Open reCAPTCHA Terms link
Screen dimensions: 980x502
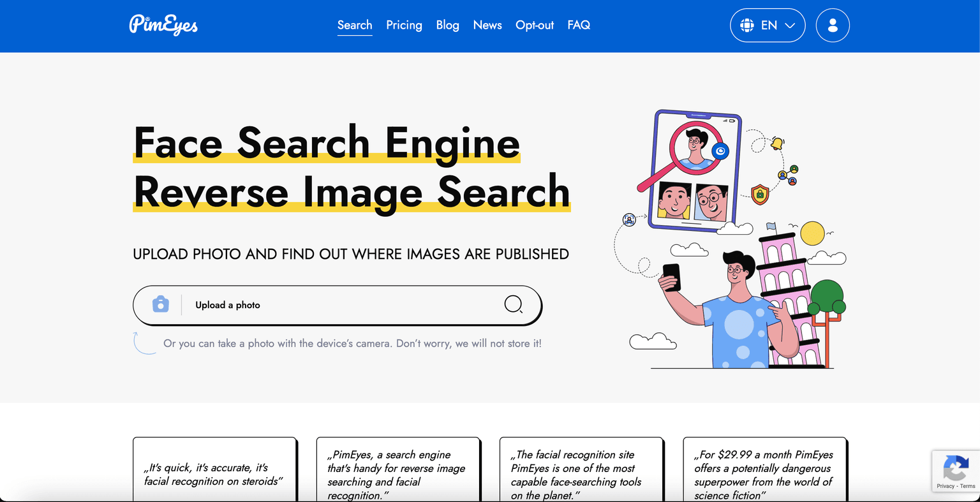pos(968,486)
